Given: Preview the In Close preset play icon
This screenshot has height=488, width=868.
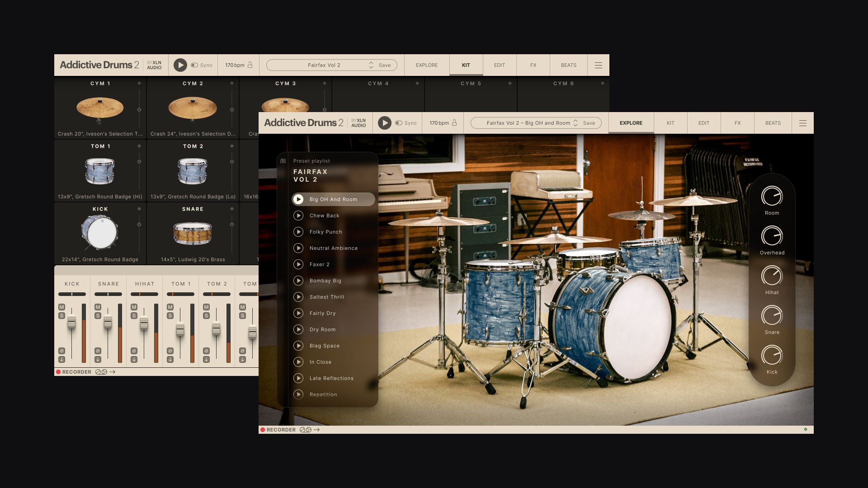Looking at the screenshot, I should [298, 362].
